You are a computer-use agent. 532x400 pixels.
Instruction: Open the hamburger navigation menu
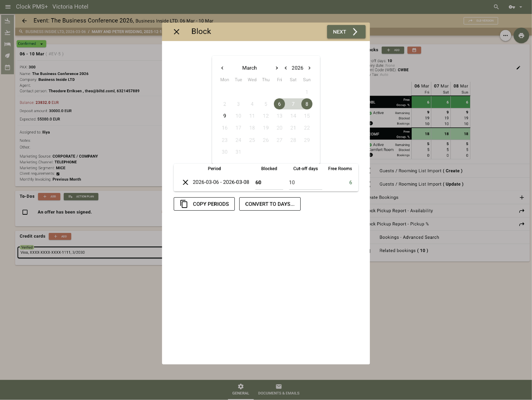pyautogui.click(x=8, y=7)
